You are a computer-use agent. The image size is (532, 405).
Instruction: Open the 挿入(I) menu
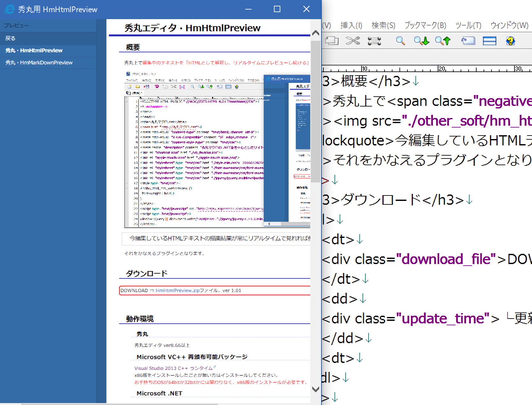351,25
